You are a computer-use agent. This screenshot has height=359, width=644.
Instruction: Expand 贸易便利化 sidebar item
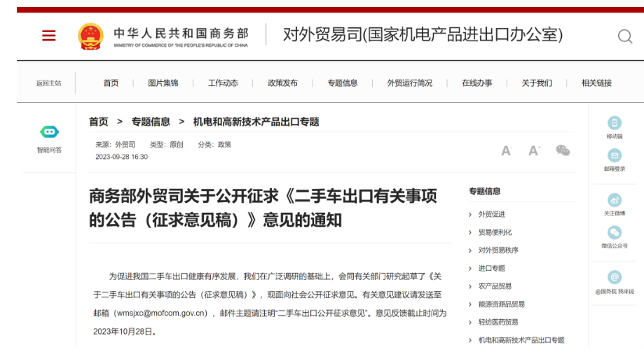pos(495,232)
